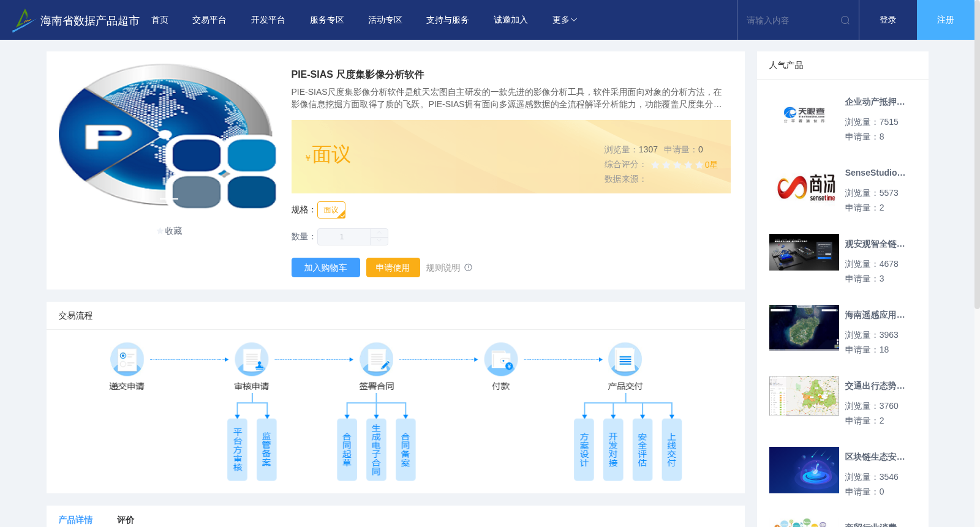Click the 加入购物车 button
The image size is (980, 527).
[326, 267]
